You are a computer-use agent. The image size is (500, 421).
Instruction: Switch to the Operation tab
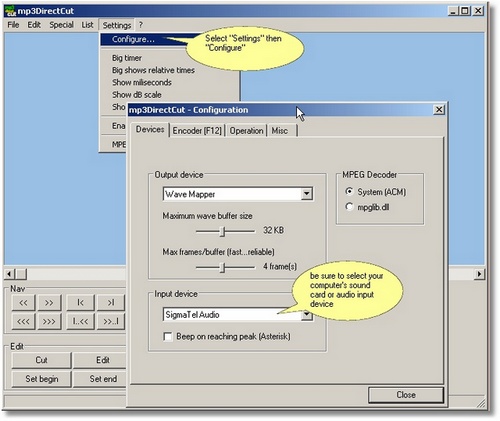[x=246, y=131]
